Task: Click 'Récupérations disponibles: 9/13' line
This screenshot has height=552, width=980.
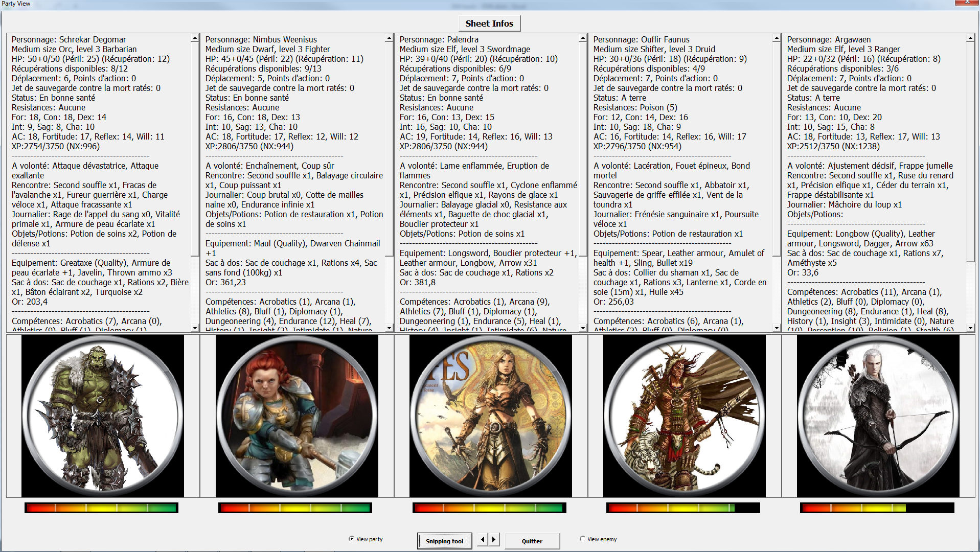Action: coord(263,68)
